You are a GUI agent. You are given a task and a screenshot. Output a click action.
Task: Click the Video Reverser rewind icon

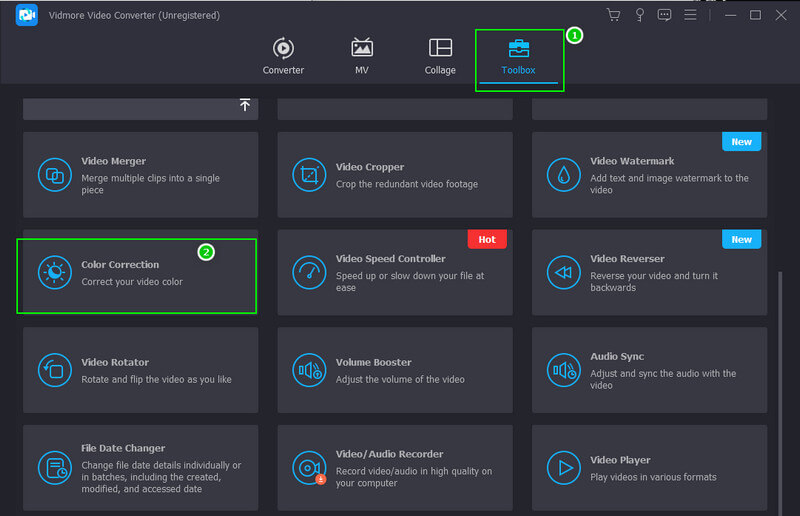(564, 272)
